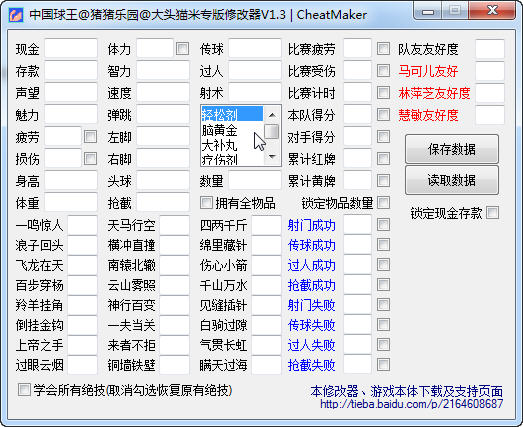The height and width of the screenshot is (427, 523).
Task: Toggle the 锁定现金存款 checkbox
Action: (492, 212)
